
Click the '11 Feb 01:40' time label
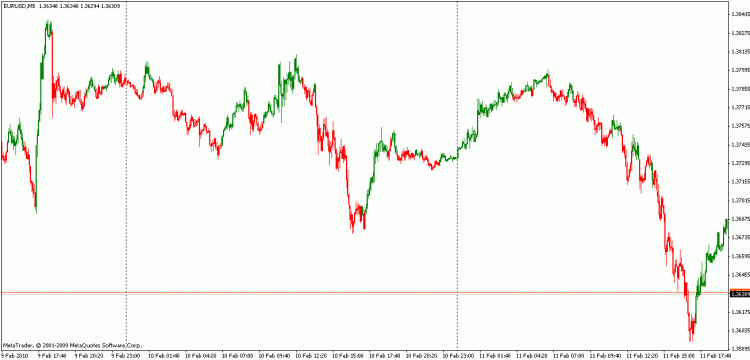pyautogui.click(x=496, y=356)
